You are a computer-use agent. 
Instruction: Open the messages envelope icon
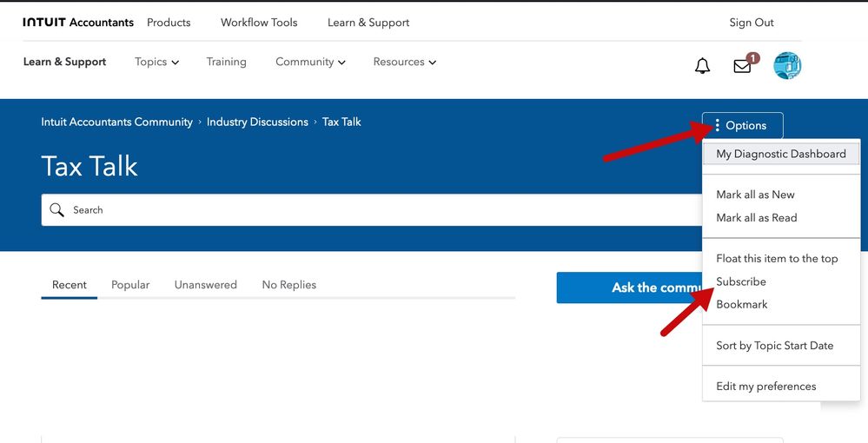pyautogui.click(x=742, y=66)
